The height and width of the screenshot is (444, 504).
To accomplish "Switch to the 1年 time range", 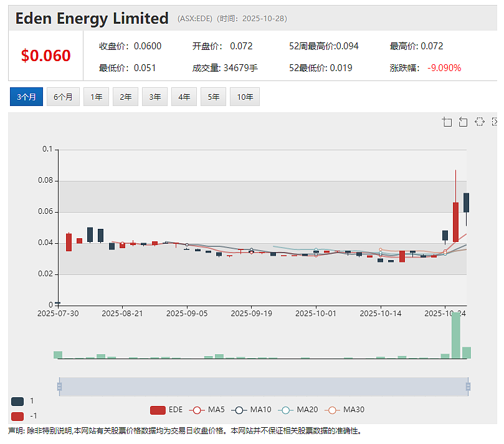I will tap(96, 97).
